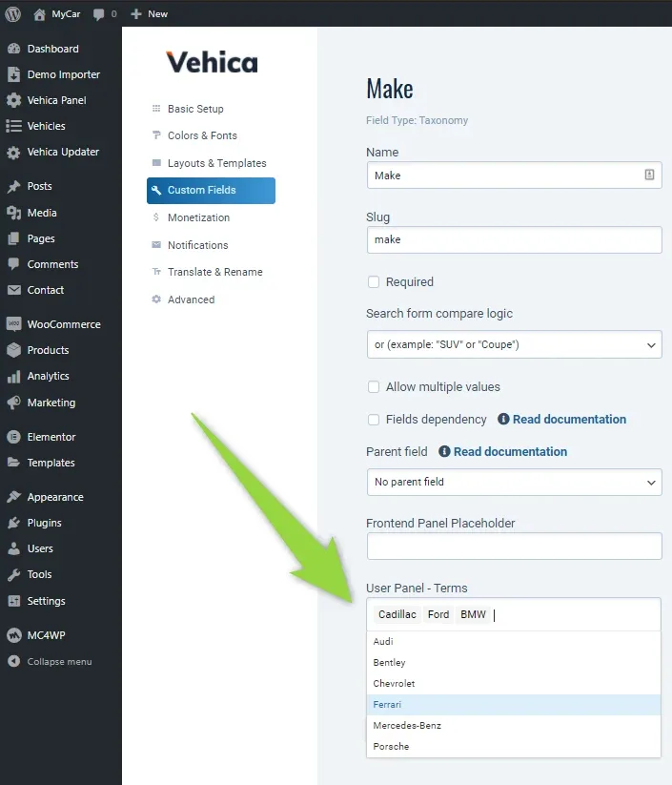Click the Ford term tag
Screen dimensions: 672x785
pos(438,614)
